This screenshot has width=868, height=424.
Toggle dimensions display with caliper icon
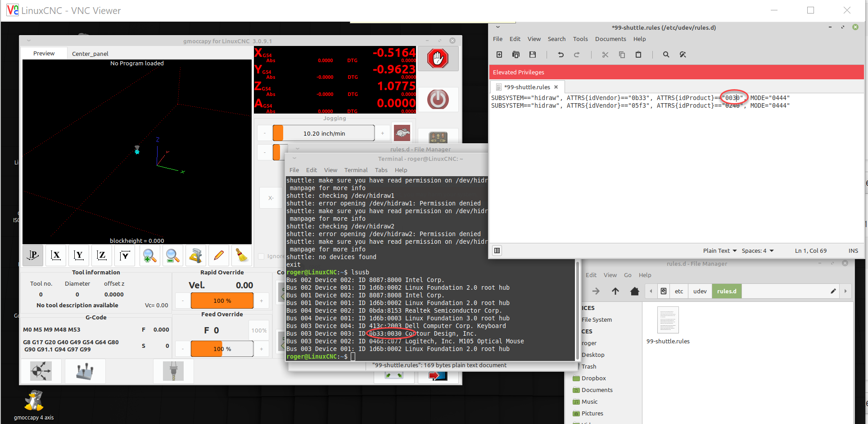coord(195,256)
